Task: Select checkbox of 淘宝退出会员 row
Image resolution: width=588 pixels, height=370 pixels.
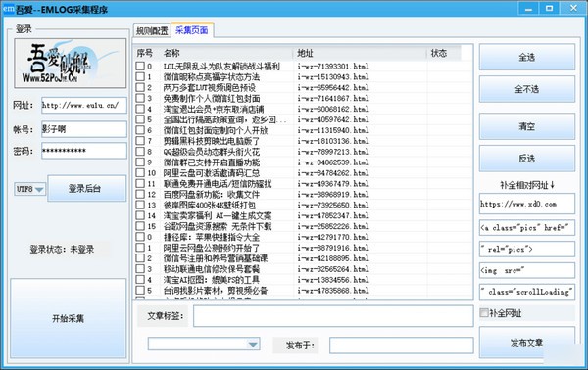Action: click(x=140, y=109)
